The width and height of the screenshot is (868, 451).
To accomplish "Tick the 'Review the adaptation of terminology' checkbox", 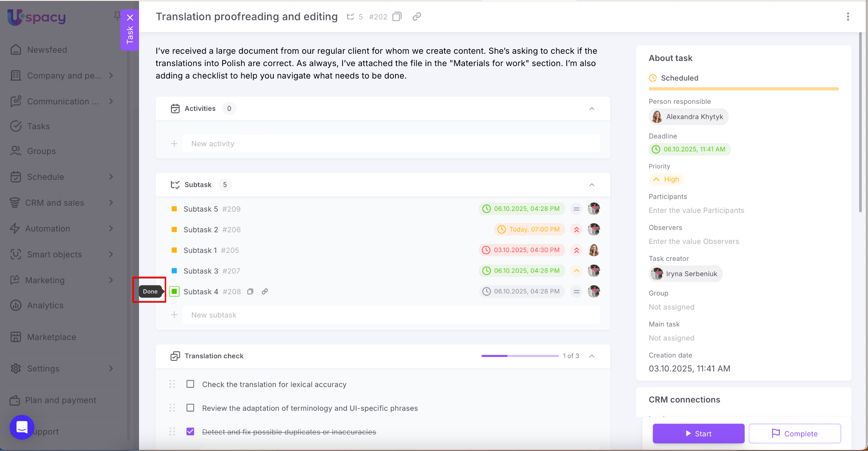I will click(x=190, y=408).
